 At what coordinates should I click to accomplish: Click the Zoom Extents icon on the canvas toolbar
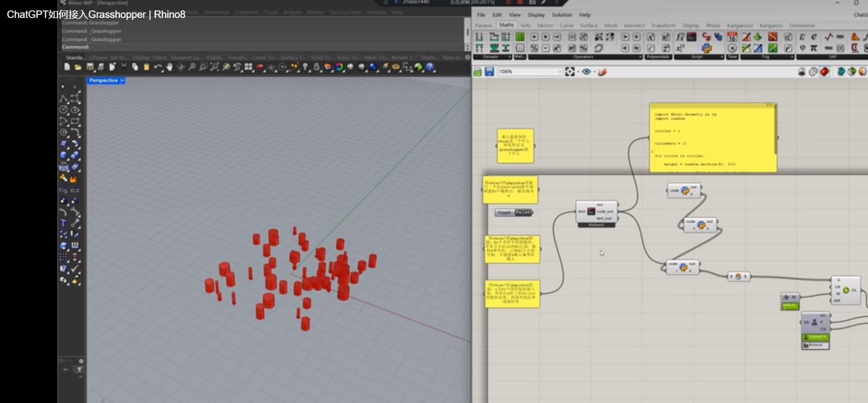(570, 72)
